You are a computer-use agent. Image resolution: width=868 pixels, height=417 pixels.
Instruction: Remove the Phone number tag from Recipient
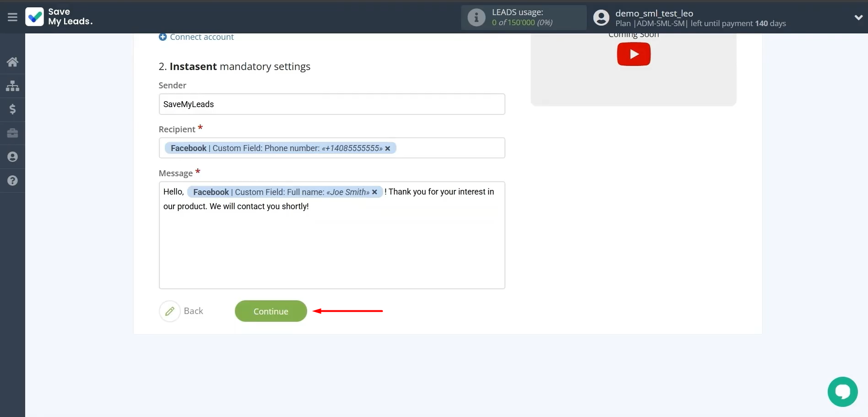coord(388,148)
